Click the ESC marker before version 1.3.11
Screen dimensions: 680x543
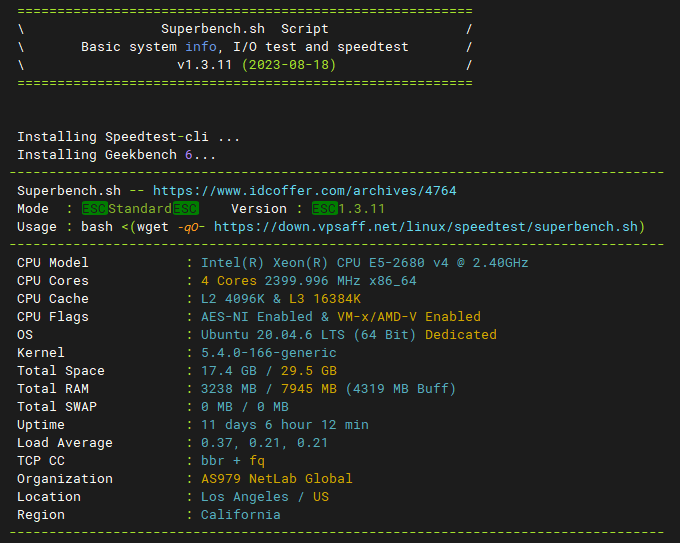click(x=324, y=209)
